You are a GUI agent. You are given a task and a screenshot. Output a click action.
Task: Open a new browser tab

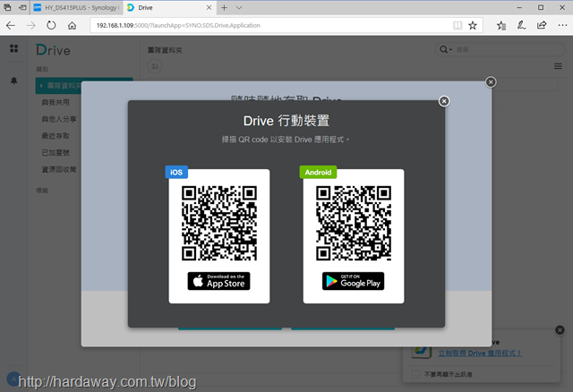[224, 8]
